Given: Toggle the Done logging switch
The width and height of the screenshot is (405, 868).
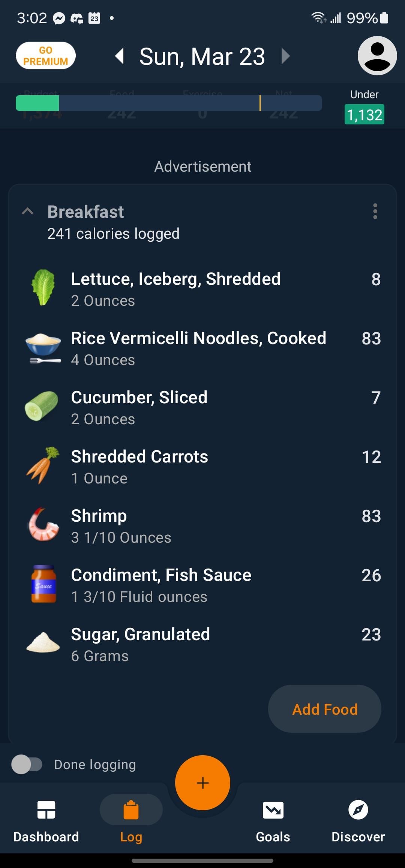Looking at the screenshot, I should (27, 765).
